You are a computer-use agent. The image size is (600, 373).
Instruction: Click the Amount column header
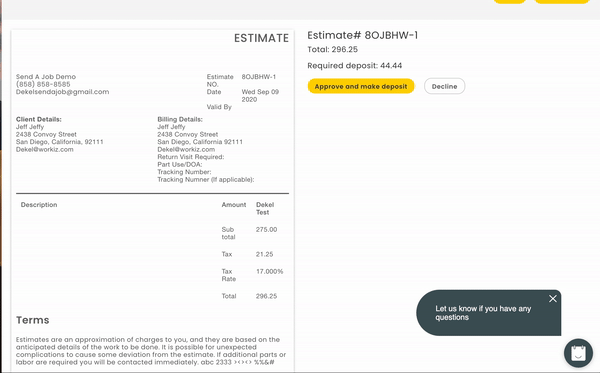(x=234, y=205)
